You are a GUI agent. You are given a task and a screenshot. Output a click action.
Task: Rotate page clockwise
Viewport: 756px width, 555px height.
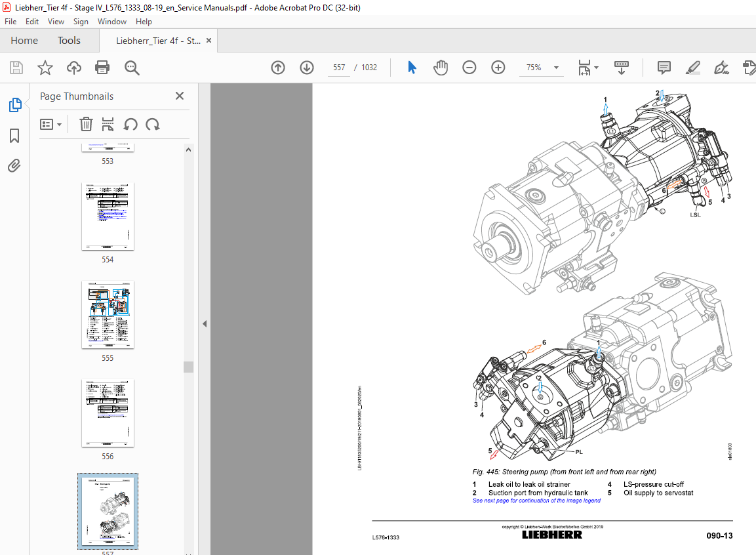click(153, 125)
